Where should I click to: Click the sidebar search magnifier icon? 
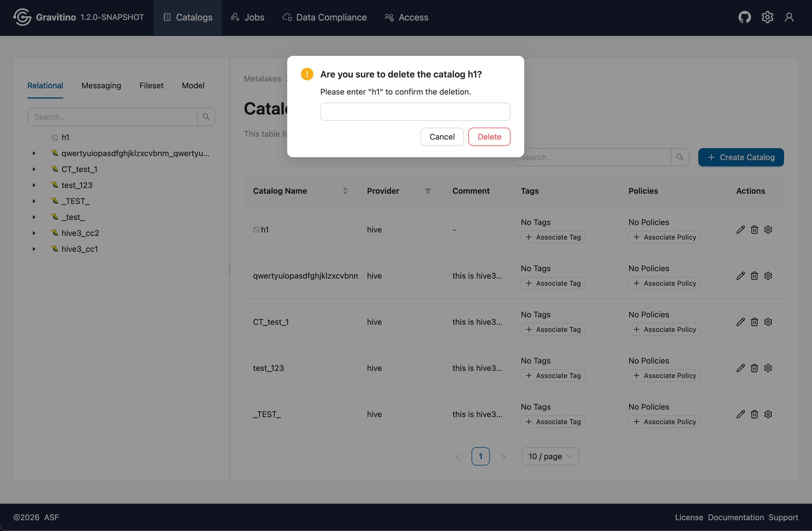[206, 117]
